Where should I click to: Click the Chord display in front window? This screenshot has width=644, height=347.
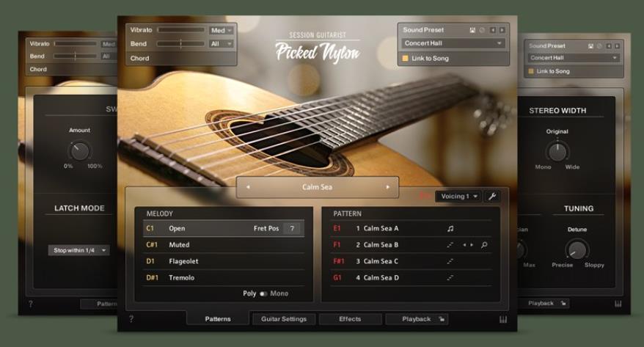point(180,58)
